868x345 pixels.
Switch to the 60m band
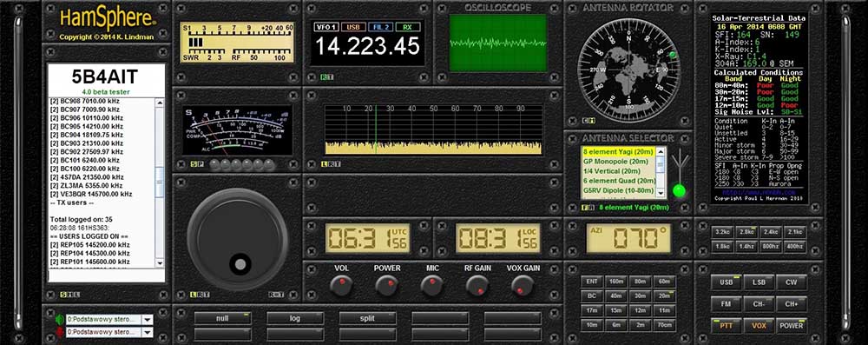(665, 282)
